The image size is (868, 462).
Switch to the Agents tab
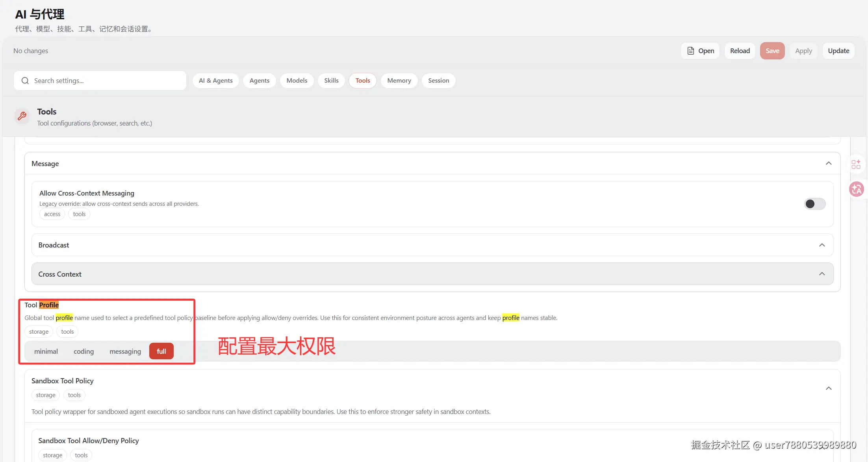(260, 81)
